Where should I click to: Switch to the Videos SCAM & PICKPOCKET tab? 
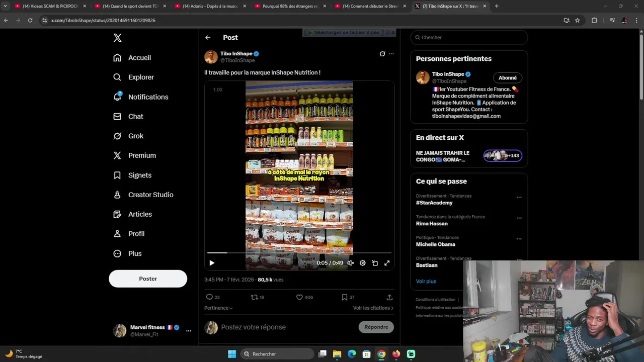click(50, 6)
